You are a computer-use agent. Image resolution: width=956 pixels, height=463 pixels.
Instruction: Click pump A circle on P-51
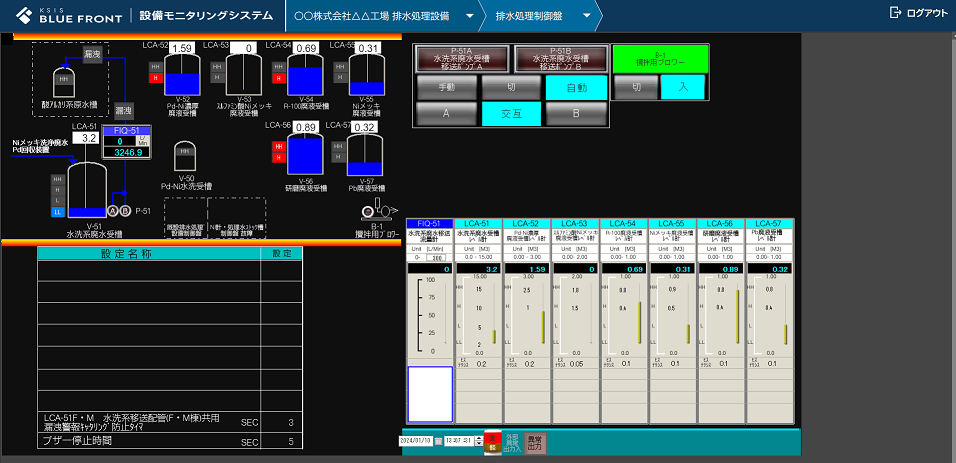click(112, 211)
